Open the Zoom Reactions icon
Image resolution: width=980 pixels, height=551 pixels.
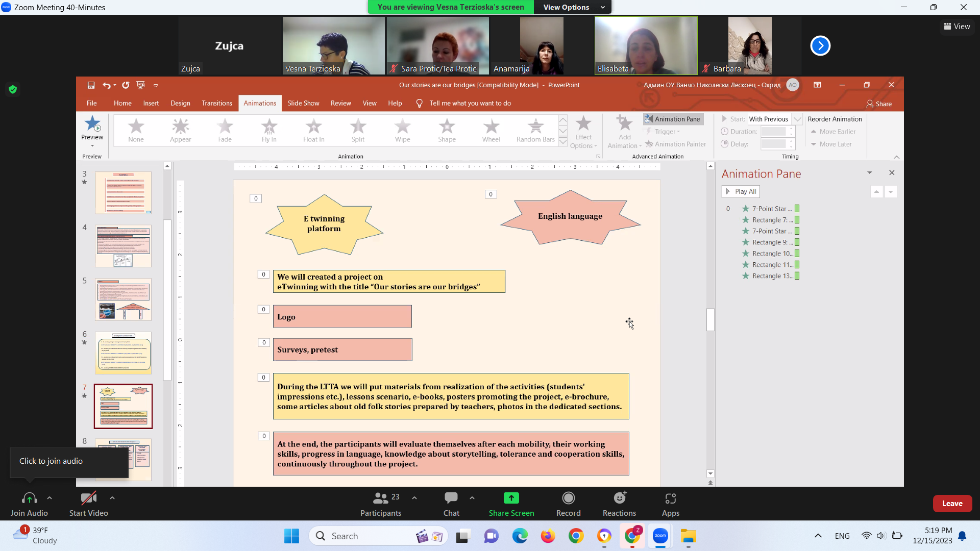click(x=619, y=498)
